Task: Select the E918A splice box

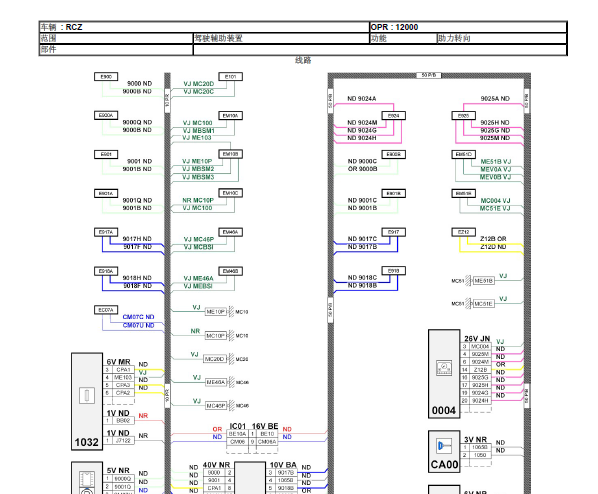Action: click(x=106, y=271)
